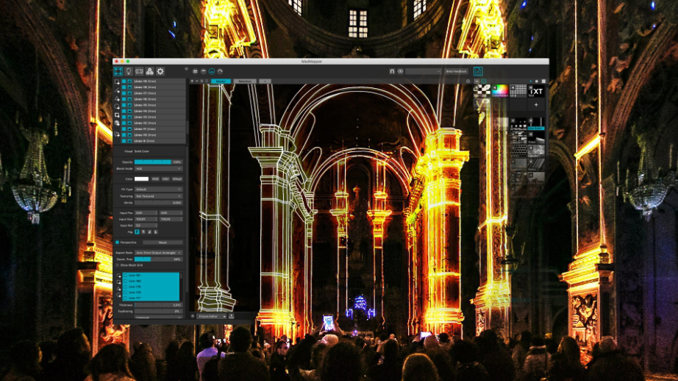This screenshot has width=678, height=381.
Task: Toggle the teal output view icon in top bar
Action: pyautogui.click(x=478, y=71)
